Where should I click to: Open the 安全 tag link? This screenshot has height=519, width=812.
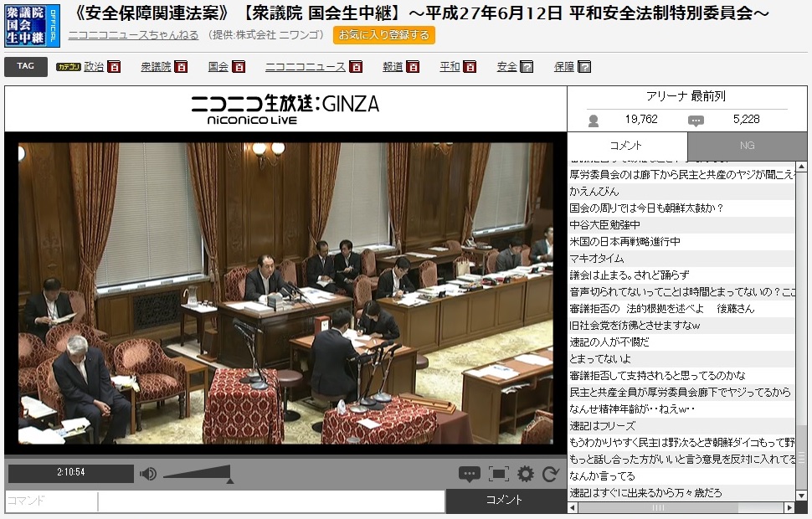tap(506, 66)
